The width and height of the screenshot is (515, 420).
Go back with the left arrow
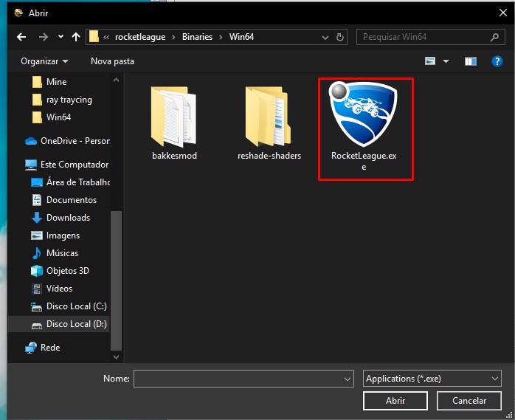pyautogui.click(x=21, y=37)
